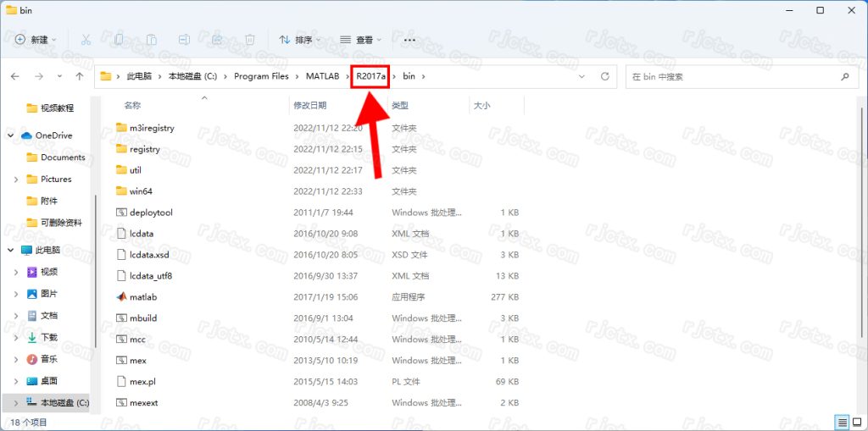Sort by 修改日期 column header
This screenshot has height=431, width=868.
(x=310, y=105)
